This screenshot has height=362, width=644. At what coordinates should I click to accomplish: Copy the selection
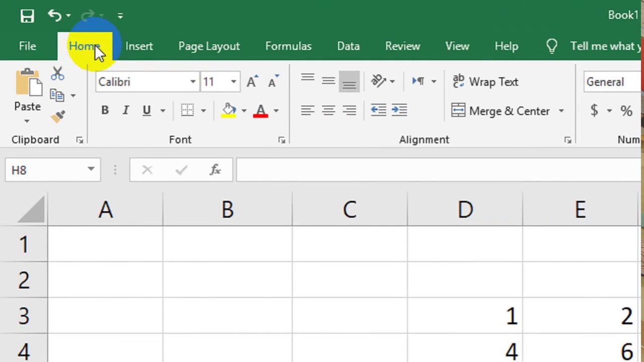coord(57,95)
